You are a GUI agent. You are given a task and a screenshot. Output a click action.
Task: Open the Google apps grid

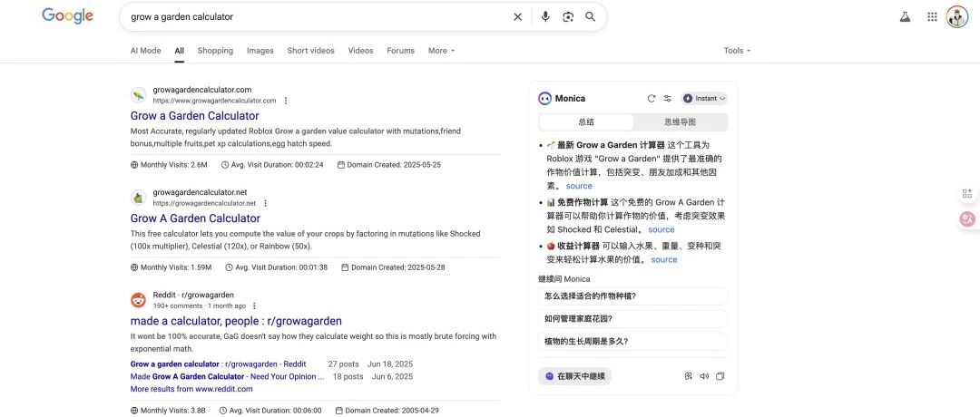pos(932,17)
